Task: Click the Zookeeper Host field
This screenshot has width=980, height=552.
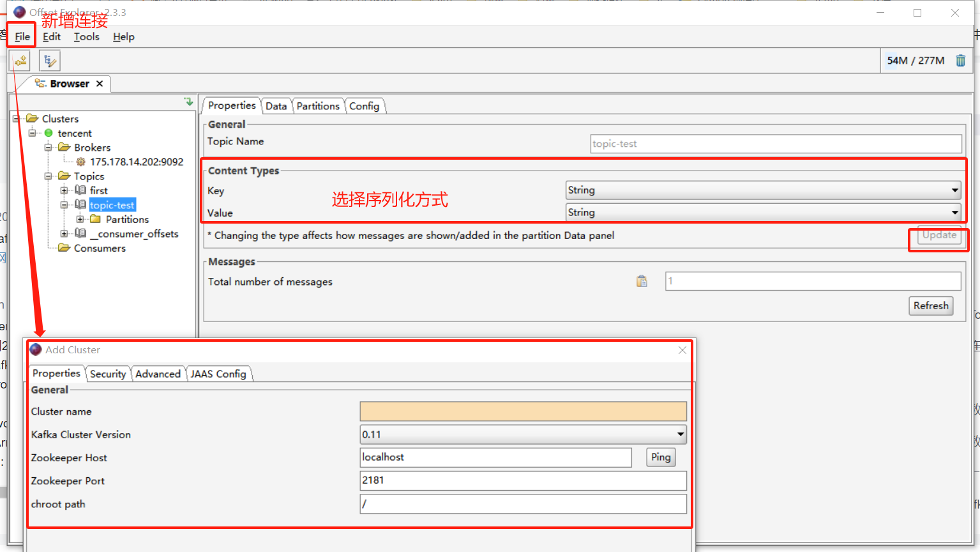Action: (x=496, y=457)
